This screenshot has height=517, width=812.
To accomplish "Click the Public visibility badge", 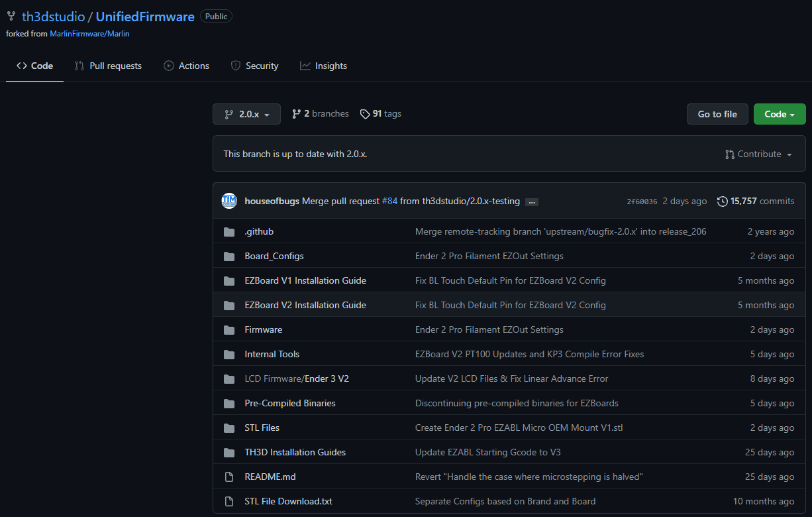I will point(217,17).
